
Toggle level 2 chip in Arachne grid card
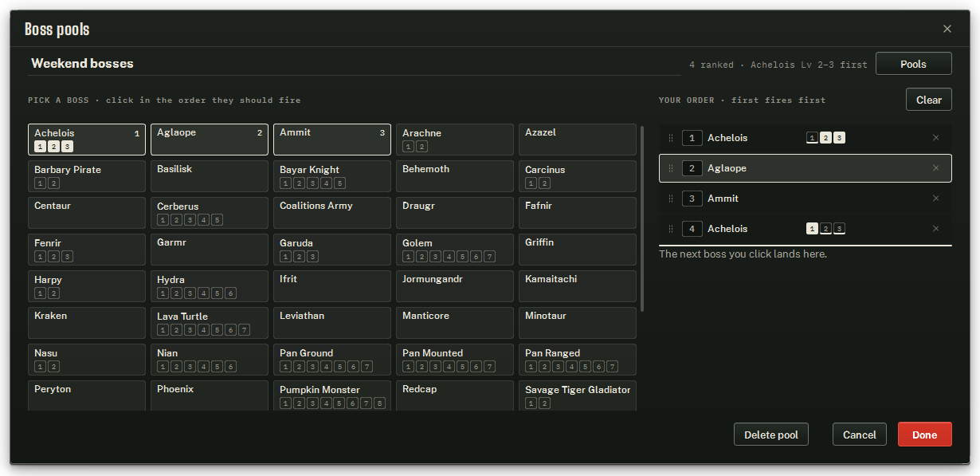click(421, 146)
